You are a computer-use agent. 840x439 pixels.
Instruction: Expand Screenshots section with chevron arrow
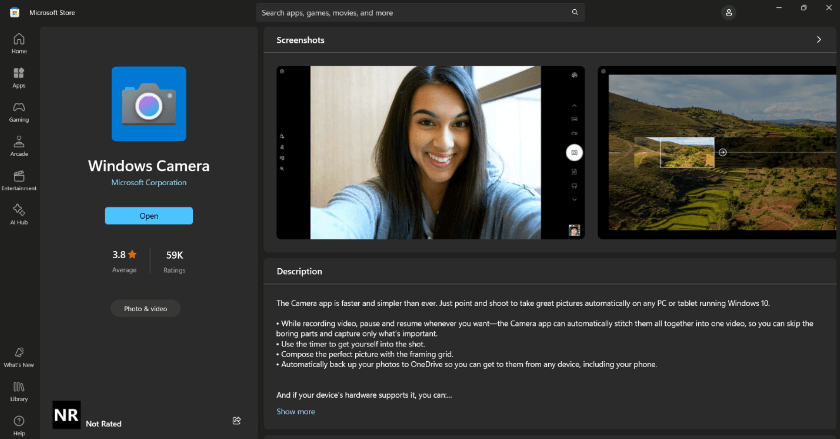click(819, 40)
